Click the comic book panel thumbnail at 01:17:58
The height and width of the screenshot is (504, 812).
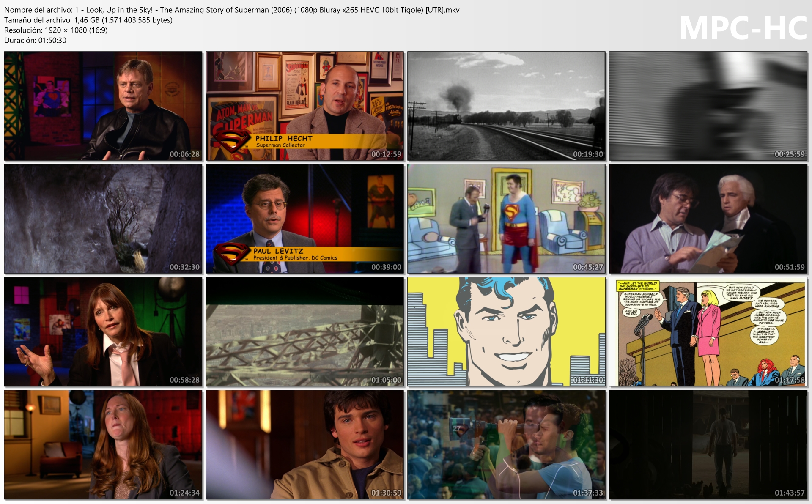tap(708, 331)
